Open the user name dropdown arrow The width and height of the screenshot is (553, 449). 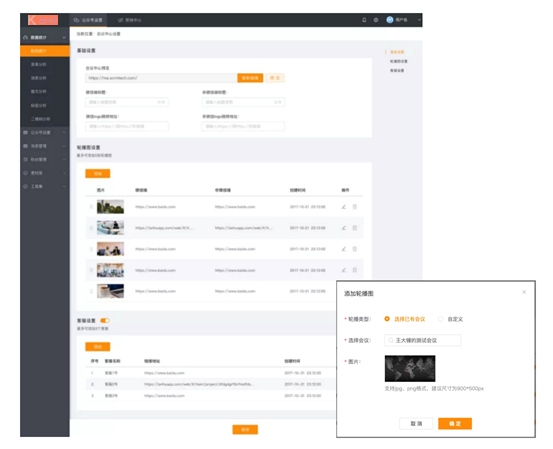pyautogui.click(x=419, y=20)
